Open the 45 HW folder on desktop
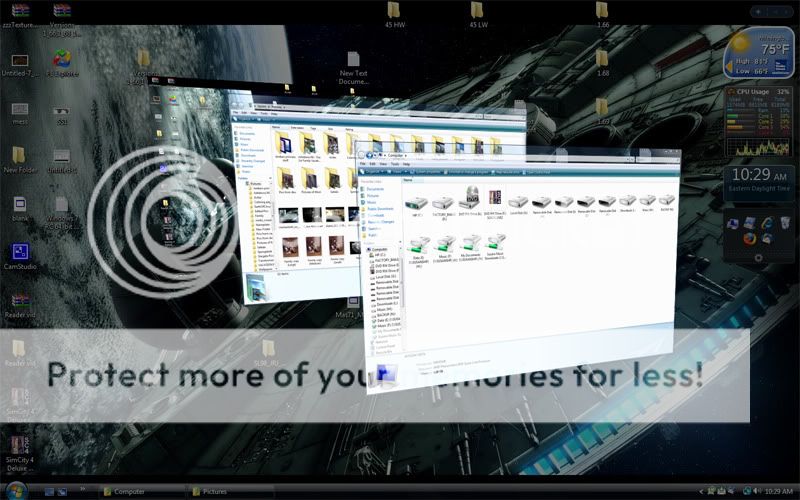Image resolution: width=800 pixels, height=500 pixels. [395, 12]
